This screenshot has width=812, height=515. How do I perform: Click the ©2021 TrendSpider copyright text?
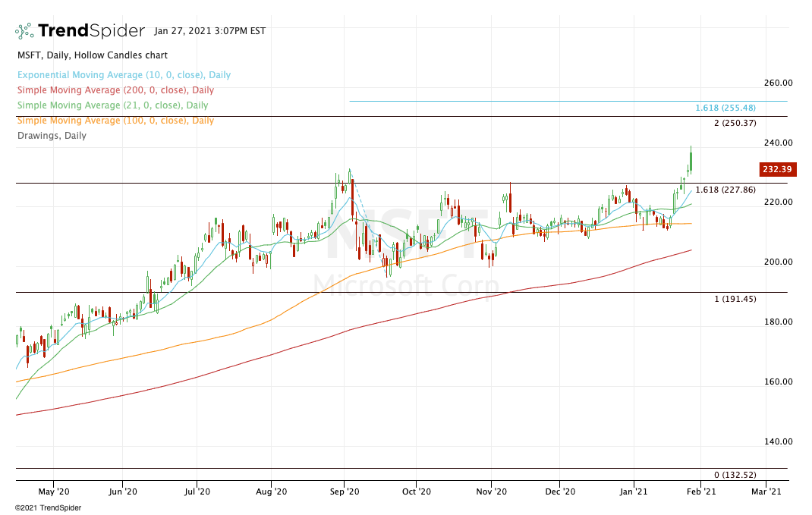pyautogui.click(x=48, y=507)
